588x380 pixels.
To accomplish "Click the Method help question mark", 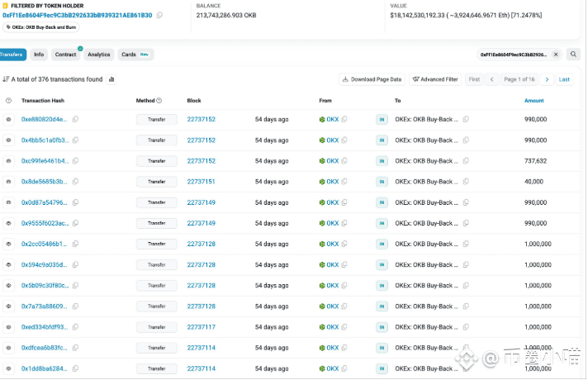I will [159, 101].
